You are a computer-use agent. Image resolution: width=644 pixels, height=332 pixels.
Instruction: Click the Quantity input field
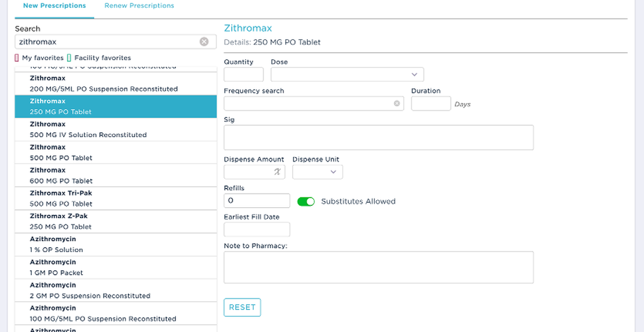click(x=243, y=75)
